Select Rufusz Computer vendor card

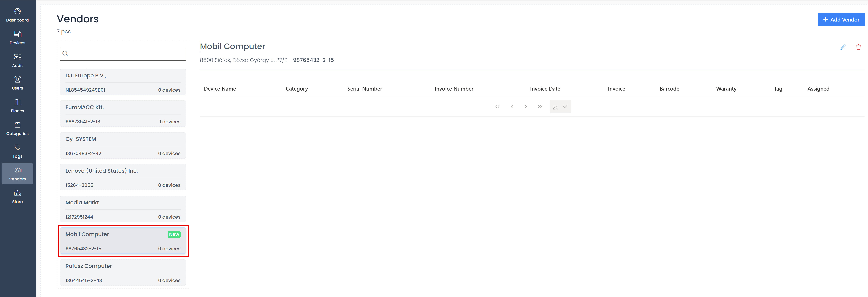coord(123,272)
